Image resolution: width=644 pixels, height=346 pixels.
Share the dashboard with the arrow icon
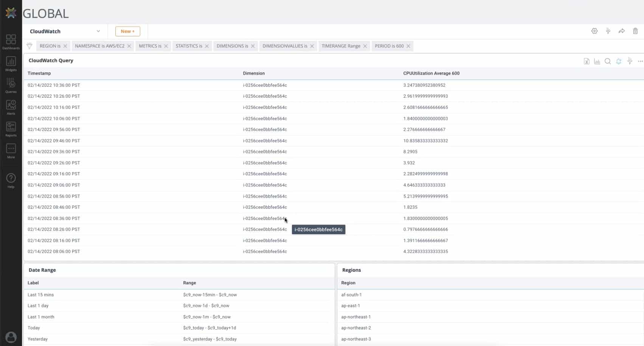click(x=622, y=31)
